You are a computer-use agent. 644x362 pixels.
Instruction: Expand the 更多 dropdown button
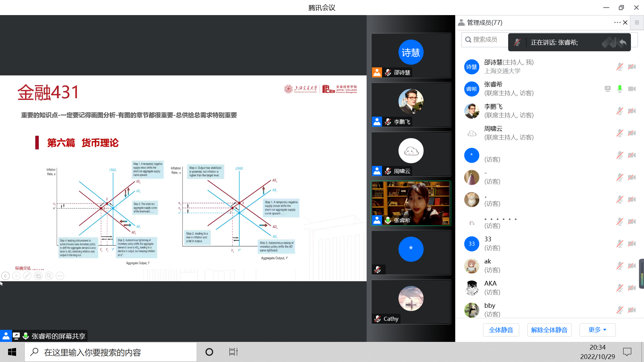(x=597, y=330)
